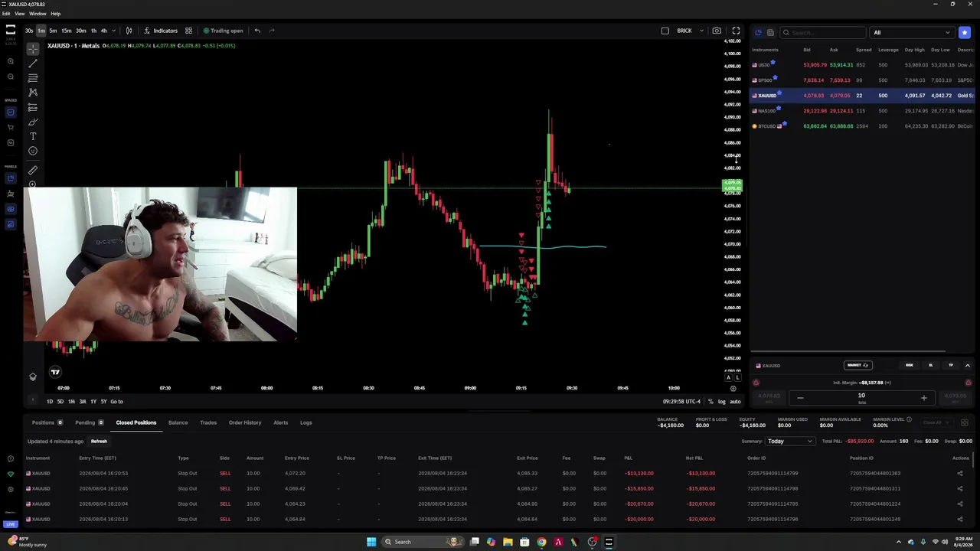Click the Trading open status button
The width and height of the screenshot is (980, 551).
pyautogui.click(x=223, y=31)
